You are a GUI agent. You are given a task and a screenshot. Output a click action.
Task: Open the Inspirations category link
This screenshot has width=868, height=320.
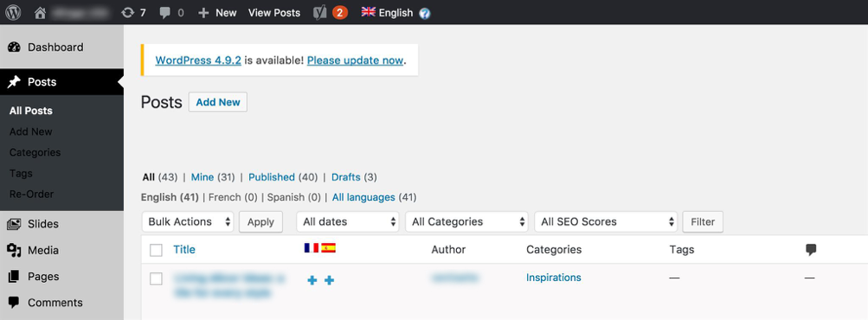pyautogui.click(x=554, y=278)
